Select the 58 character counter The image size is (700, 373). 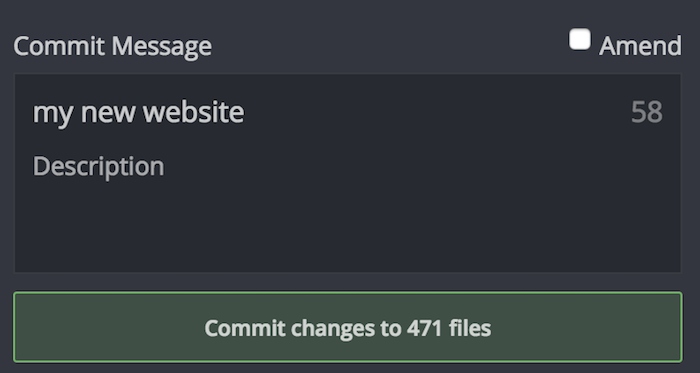click(x=646, y=112)
